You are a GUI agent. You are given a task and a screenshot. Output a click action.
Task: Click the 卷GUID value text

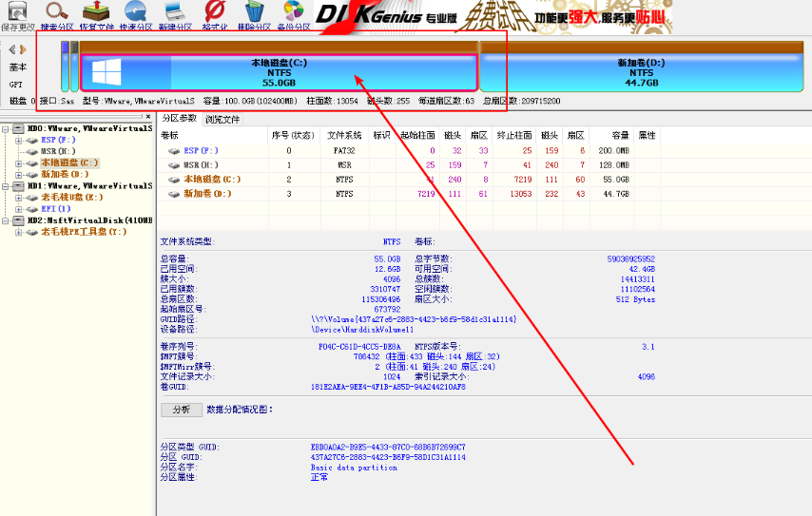point(388,387)
